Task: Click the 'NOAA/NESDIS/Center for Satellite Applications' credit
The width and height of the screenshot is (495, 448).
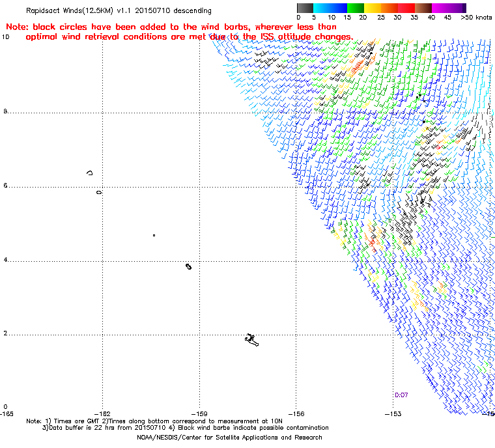Action: (x=229, y=438)
